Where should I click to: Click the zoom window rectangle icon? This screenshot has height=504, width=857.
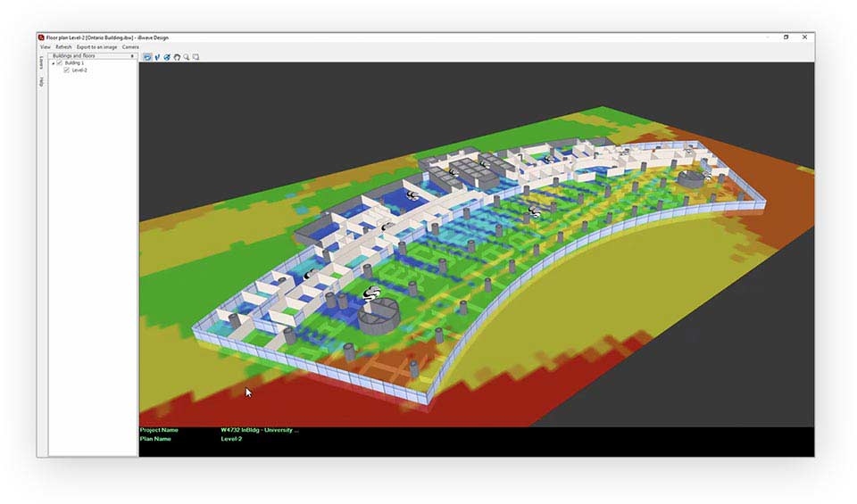[x=196, y=57]
